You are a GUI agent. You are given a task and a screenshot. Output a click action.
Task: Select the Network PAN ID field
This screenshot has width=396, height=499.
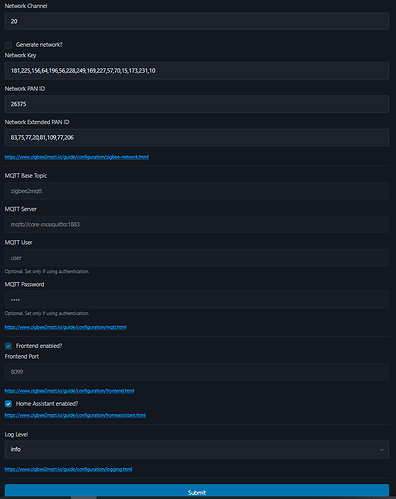[197, 104]
